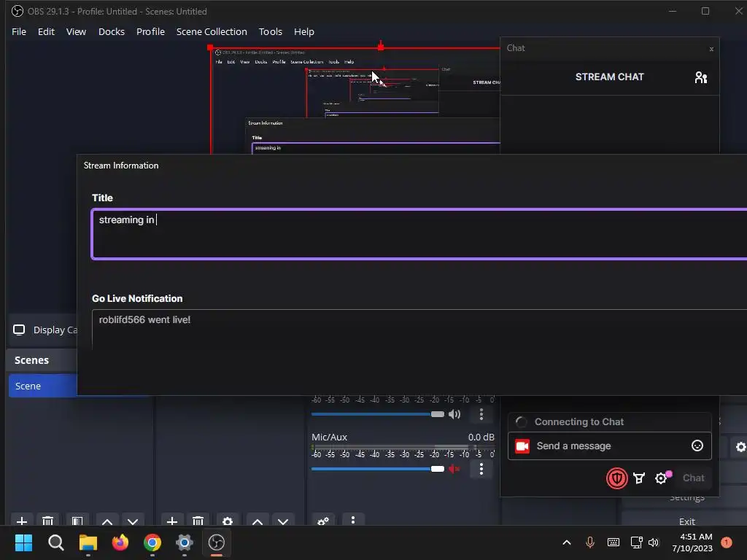Move scene down with arrow button
The image size is (747, 560).
(133, 521)
